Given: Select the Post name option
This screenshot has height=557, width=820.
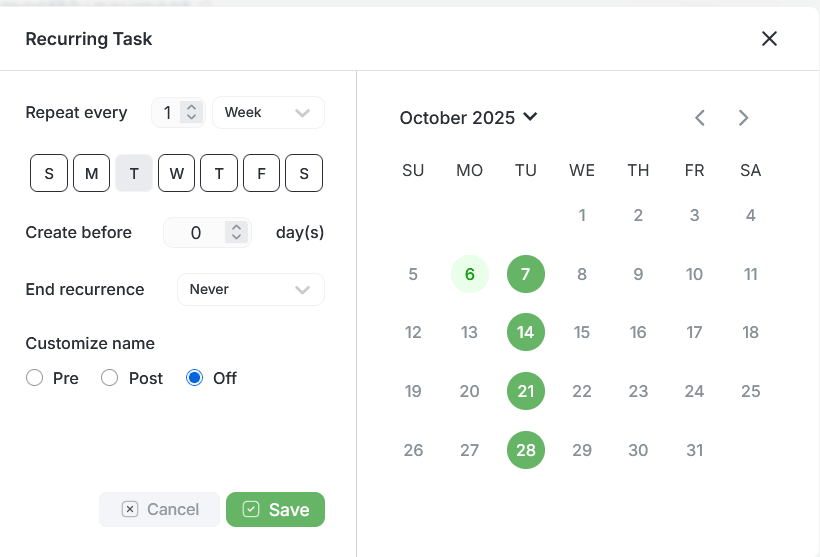Looking at the screenshot, I should [110, 378].
